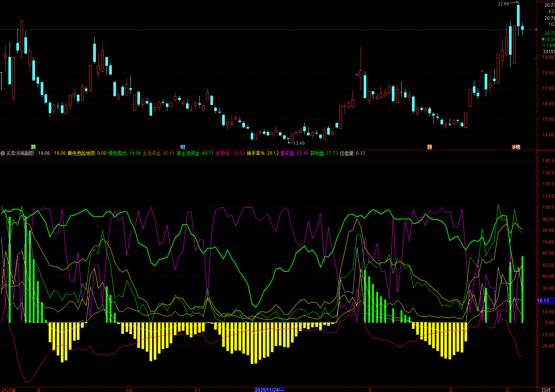This screenshot has height=392, width=555.
Task: Click the month 10 label on the time axis
Action: pos(129,390)
